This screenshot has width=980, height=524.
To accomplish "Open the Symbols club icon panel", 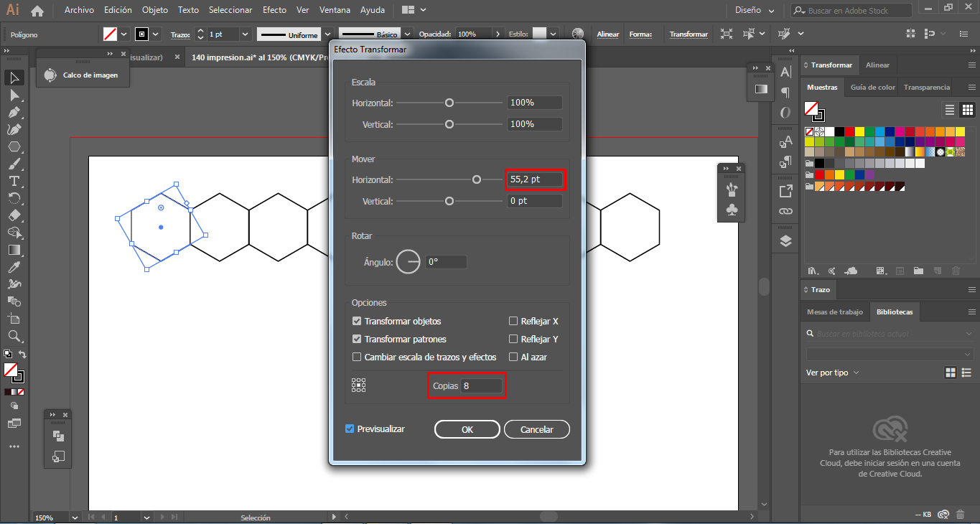I will tap(731, 210).
